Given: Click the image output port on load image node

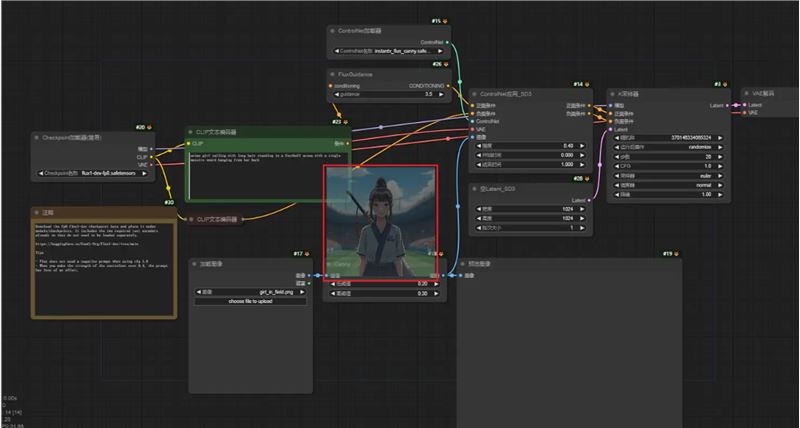Looking at the screenshot, I should pos(309,276).
